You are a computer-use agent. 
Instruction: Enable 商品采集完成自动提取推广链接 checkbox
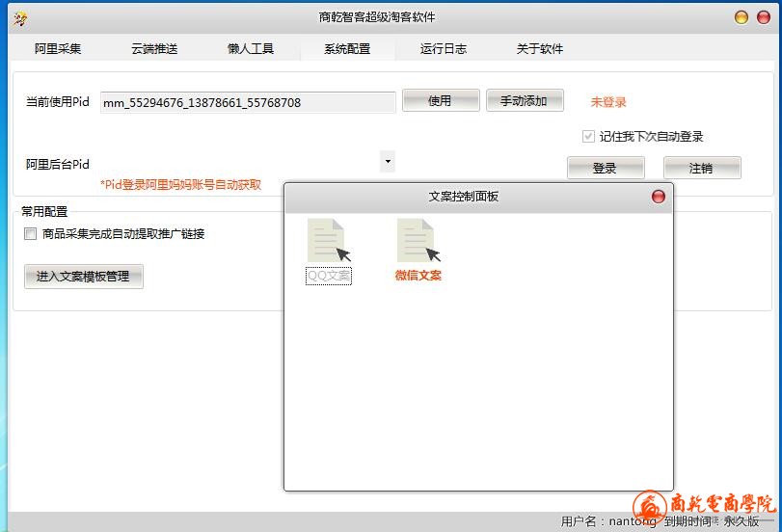(x=31, y=233)
